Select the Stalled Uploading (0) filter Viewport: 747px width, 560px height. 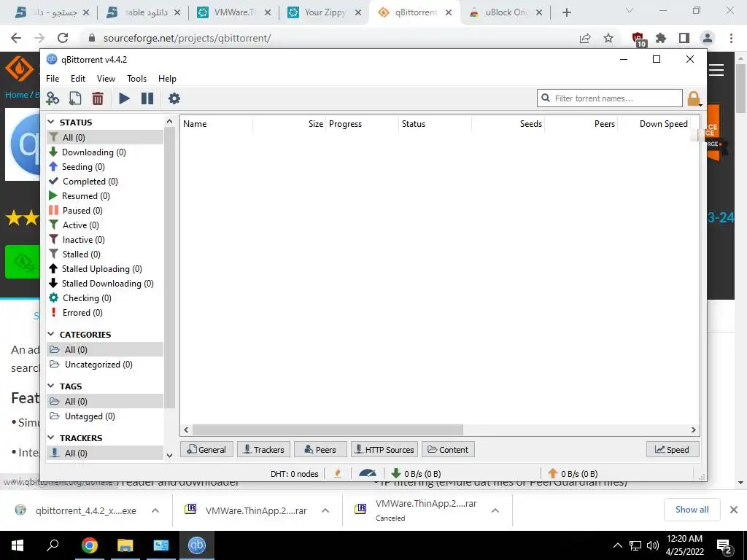click(x=101, y=269)
